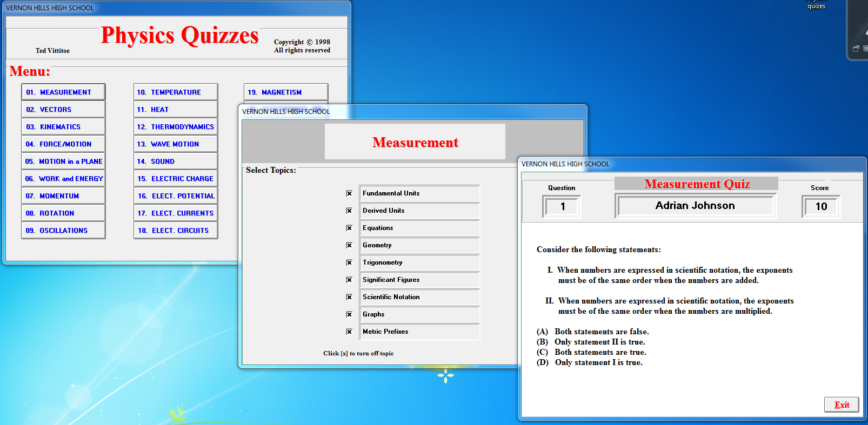Viewport: 868px width, 425px height.
Task: Click the 08. ROTATION menu button
Action: click(x=63, y=213)
